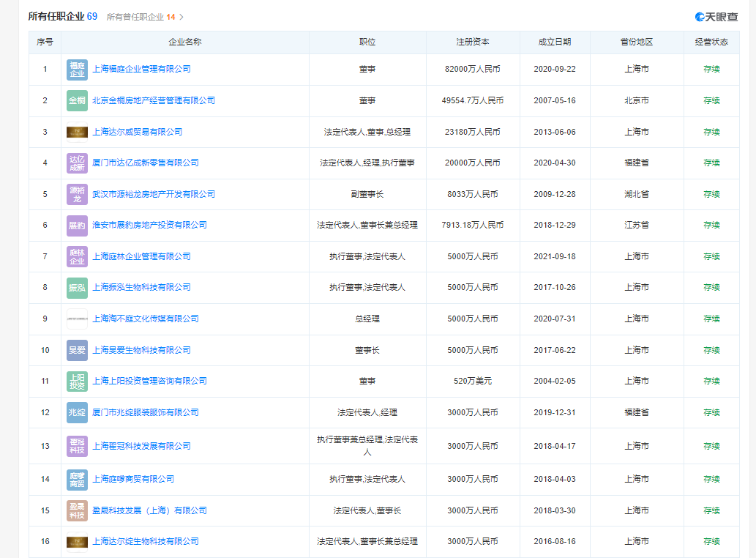Click the 金桐 company logo icon

click(77, 100)
